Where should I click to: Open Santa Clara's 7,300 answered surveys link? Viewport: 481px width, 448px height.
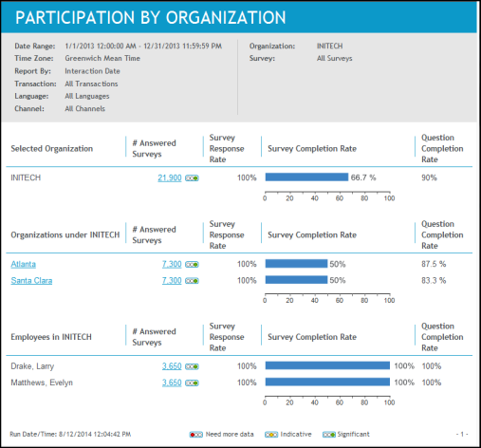coord(172,281)
